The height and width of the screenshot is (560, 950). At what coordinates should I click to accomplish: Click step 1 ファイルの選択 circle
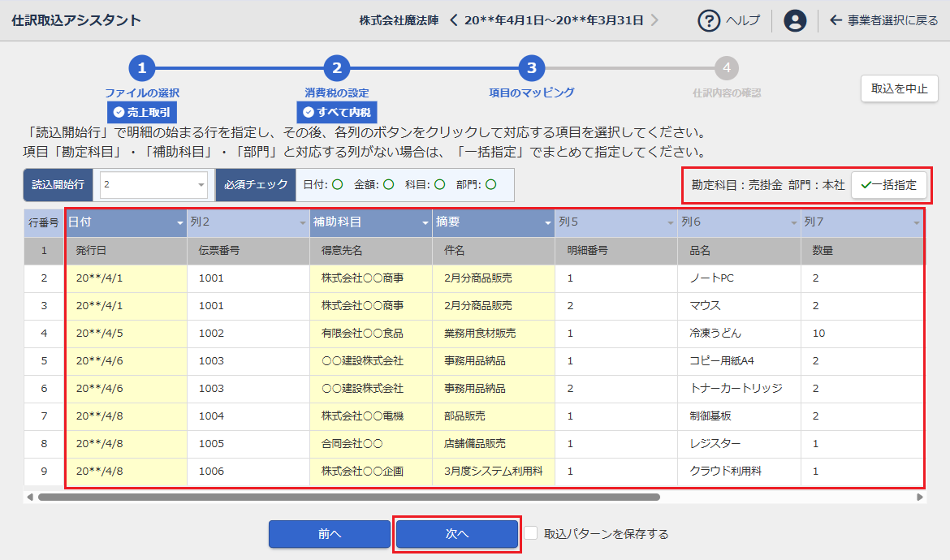point(141,69)
